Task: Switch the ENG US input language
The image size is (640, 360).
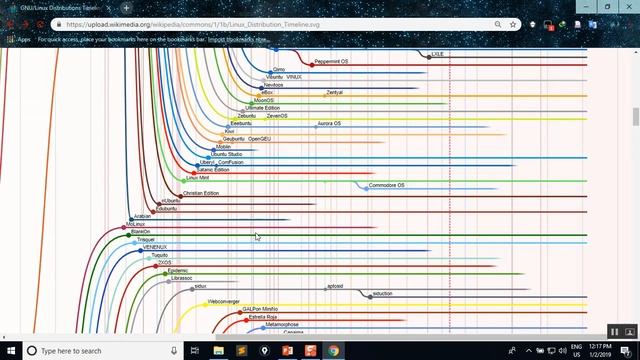Action: pyautogui.click(x=576, y=351)
